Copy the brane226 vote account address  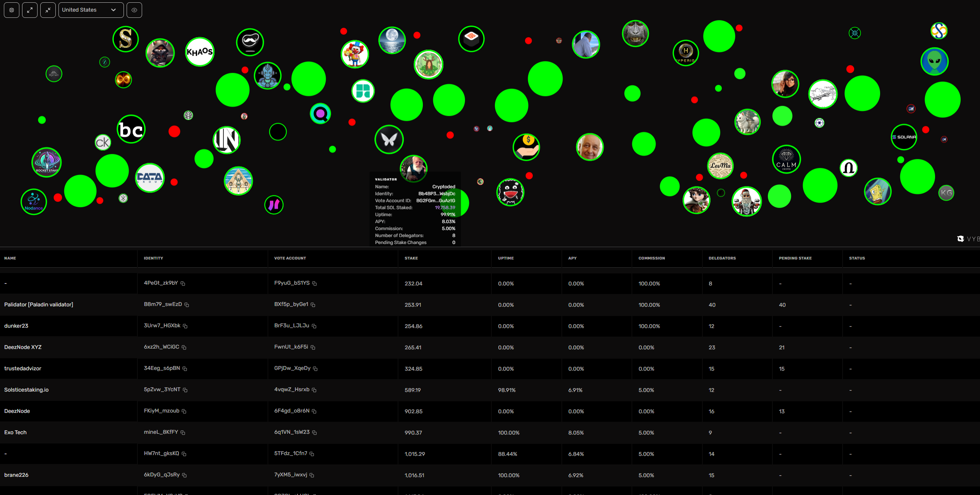coord(312,475)
